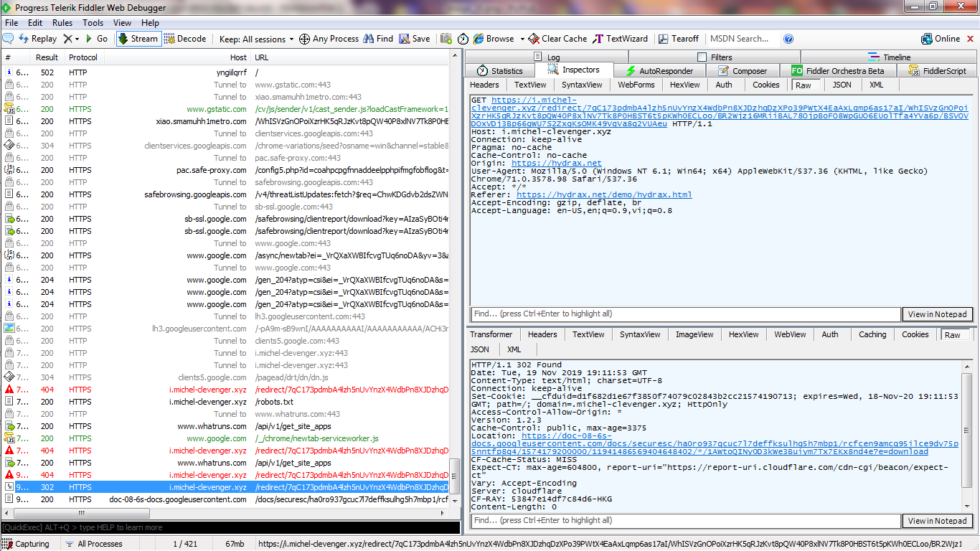980x551 pixels.
Task: Open the Rules menu
Action: (x=62, y=23)
